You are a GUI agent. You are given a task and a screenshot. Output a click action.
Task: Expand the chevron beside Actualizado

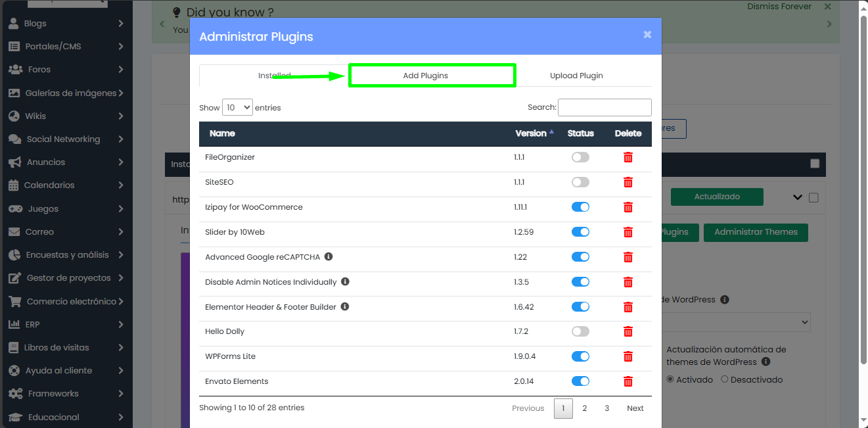(798, 197)
